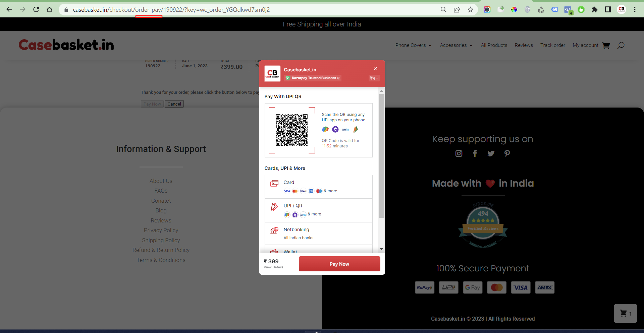644x333 pixels.
Task: Click G Pay payment badge
Action: [473, 287]
